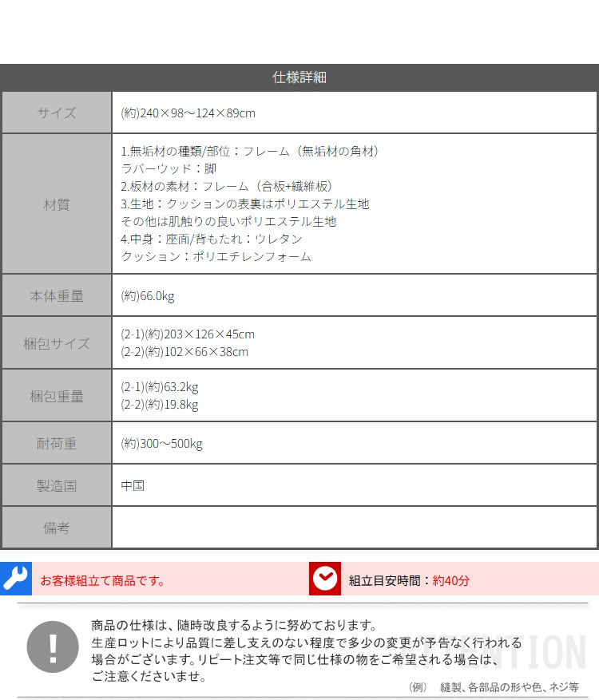Screen dimensions: 599x700
Task: Select the サイズ row label
Action: click(57, 113)
